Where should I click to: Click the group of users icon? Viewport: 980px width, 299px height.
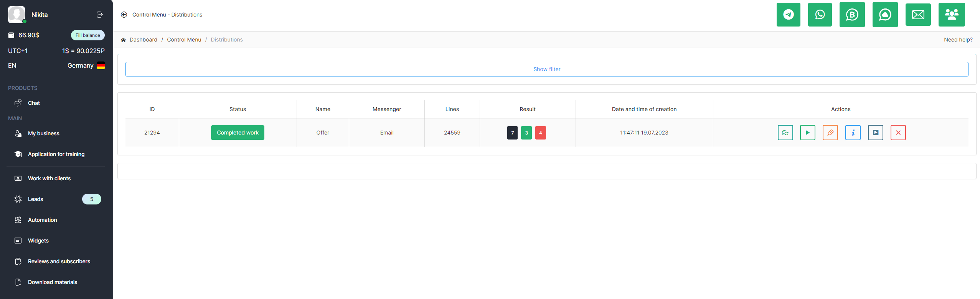(x=951, y=15)
